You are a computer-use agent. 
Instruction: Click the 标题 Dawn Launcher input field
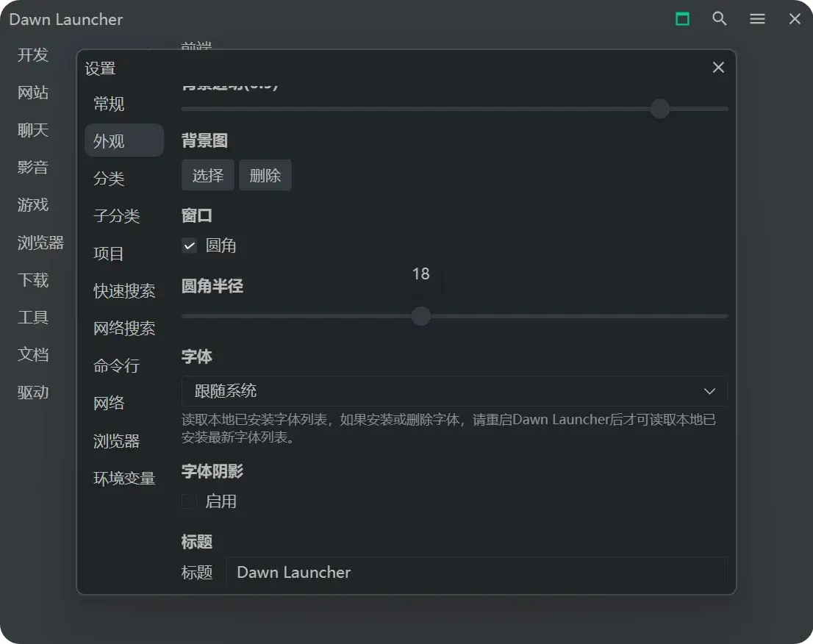[476, 573]
